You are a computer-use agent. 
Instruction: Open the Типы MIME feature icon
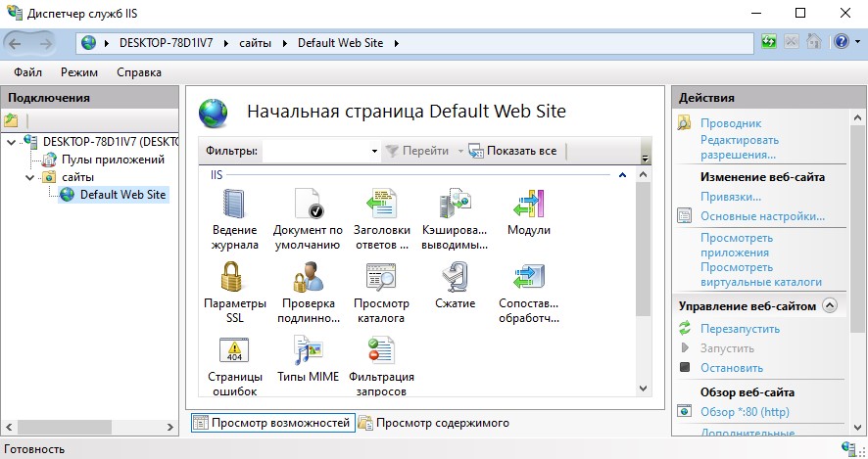click(308, 350)
